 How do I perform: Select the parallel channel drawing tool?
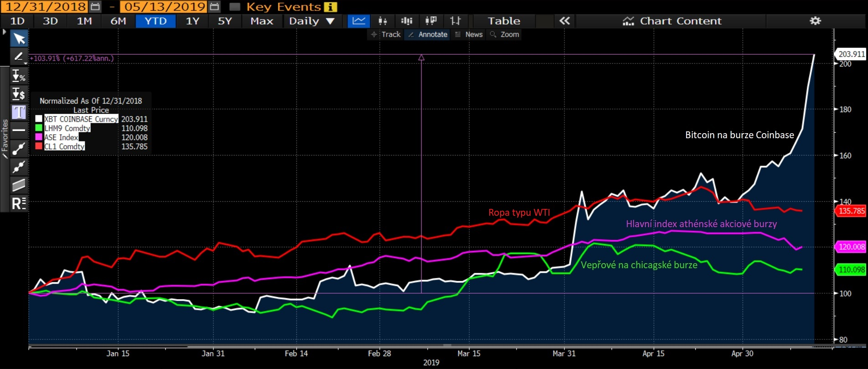point(19,185)
